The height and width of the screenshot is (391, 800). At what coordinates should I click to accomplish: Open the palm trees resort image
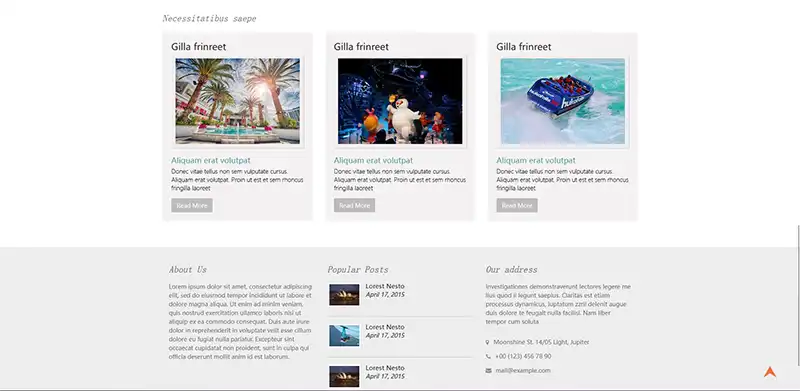coord(238,101)
